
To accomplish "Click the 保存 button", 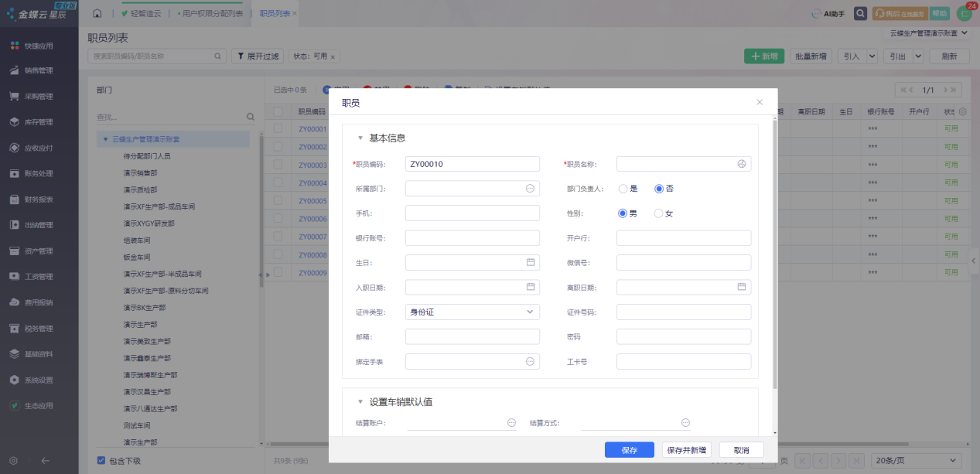I will click(629, 450).
